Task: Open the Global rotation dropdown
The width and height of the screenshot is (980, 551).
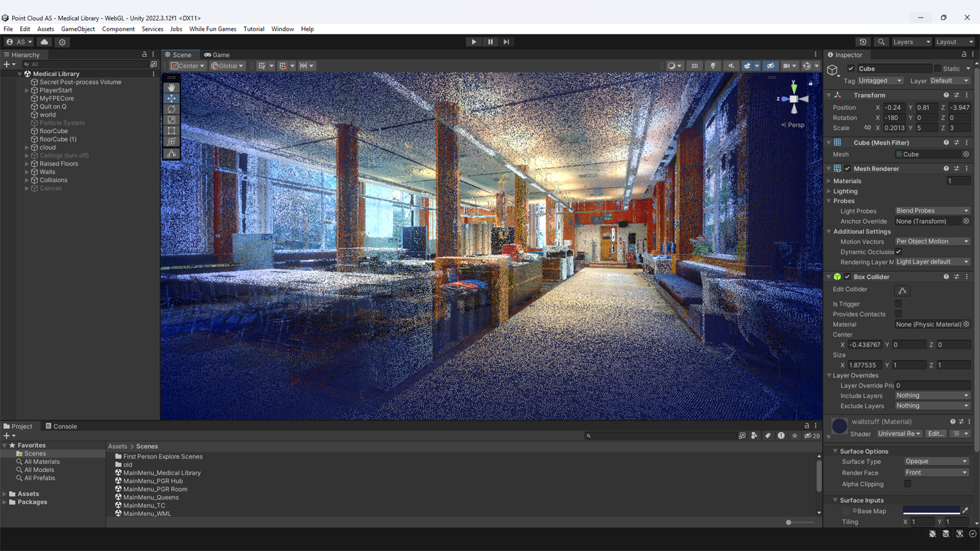Action: pos(227,66)
